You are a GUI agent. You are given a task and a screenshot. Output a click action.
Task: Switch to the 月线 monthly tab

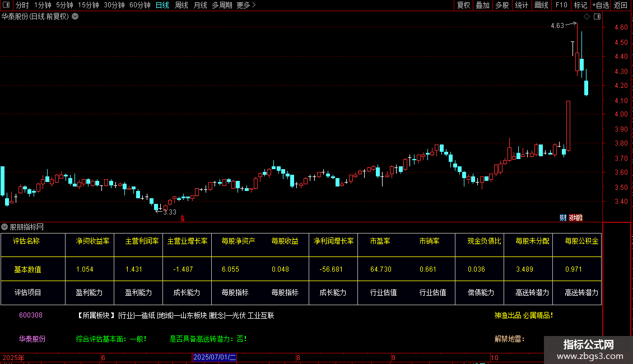click(x=200, y=5)
